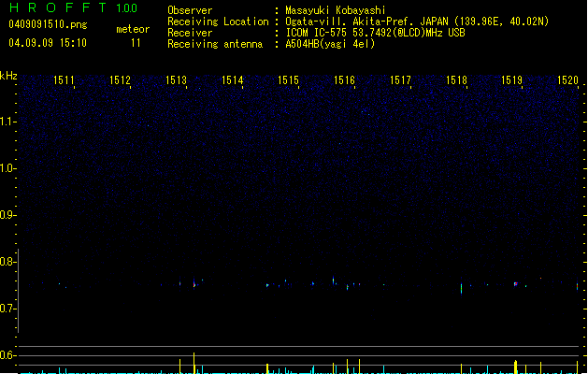Click the bright echo blob before 1519
Image resolution: width=588 pixels, height=374 pixels.
coord(516,284)
